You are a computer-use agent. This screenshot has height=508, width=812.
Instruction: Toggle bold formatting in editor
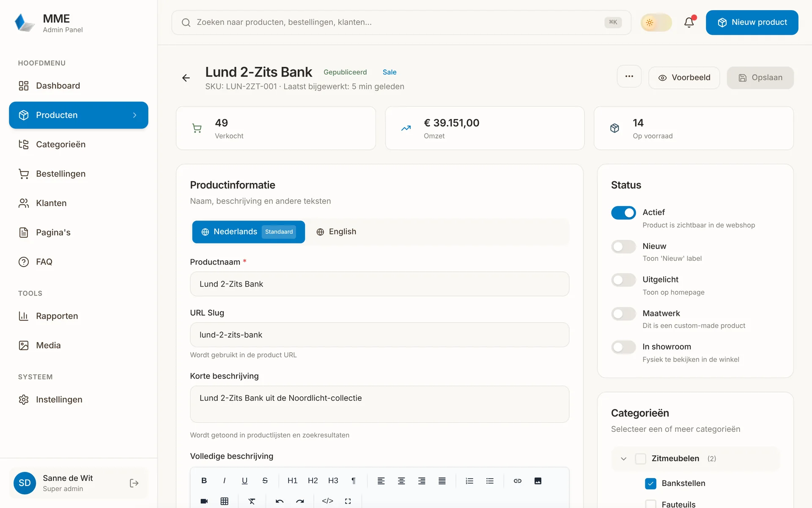[204, 480]
